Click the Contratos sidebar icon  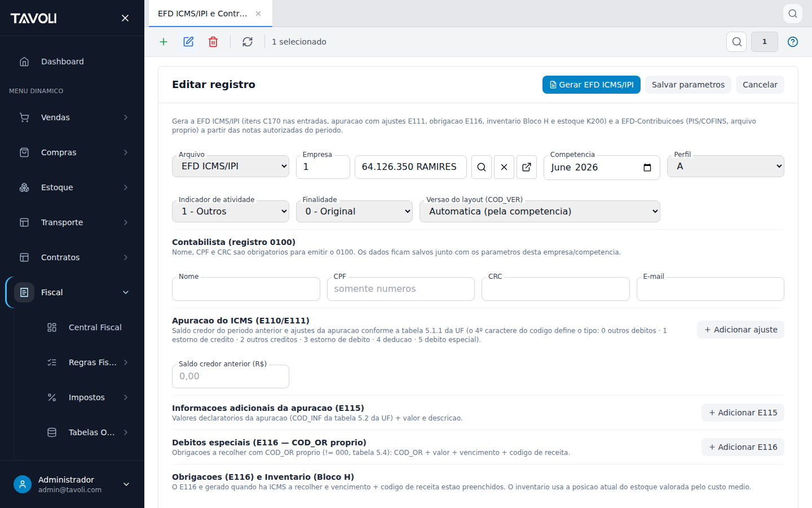[x=24, y=257]
